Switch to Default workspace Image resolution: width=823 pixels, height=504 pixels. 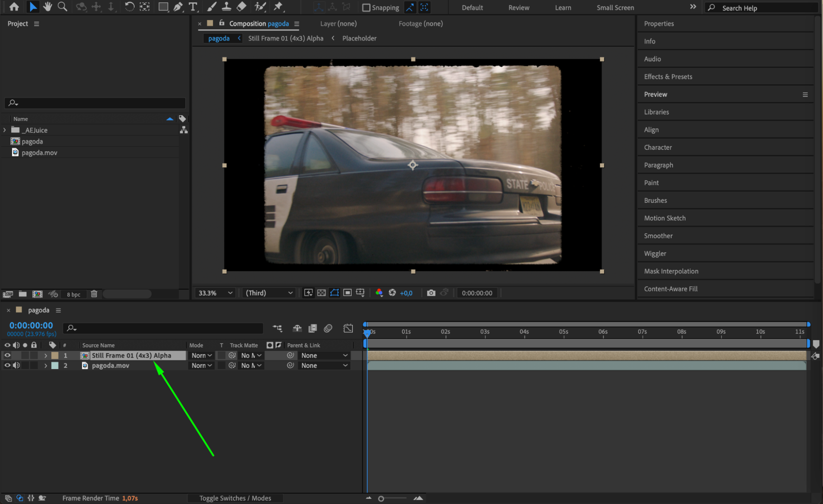[472, 8]
